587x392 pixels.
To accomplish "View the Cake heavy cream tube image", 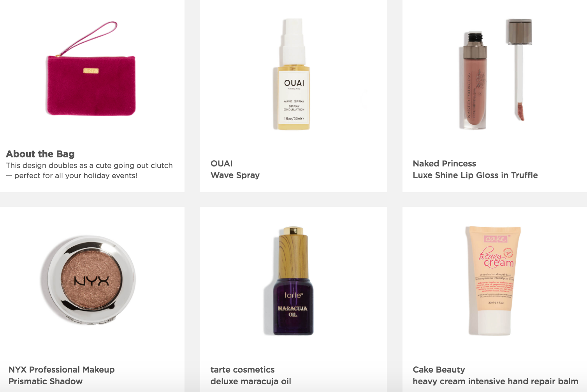I will (493, 280).
